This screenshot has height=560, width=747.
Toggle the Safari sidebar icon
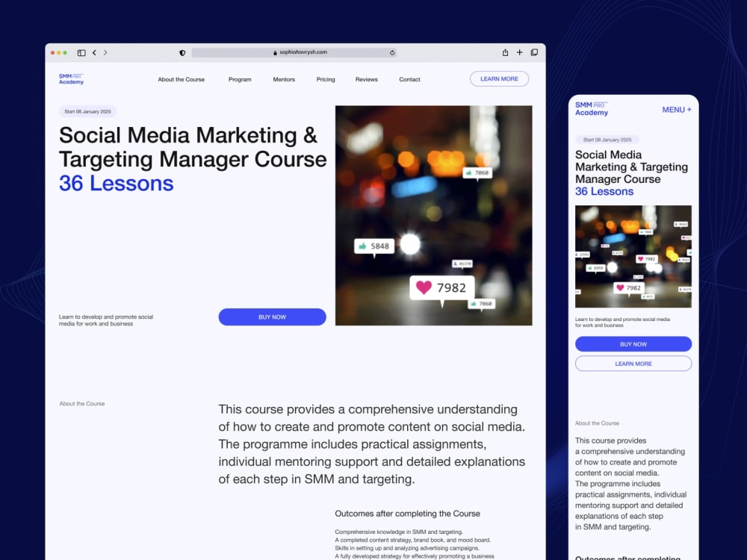click(81, 53)
